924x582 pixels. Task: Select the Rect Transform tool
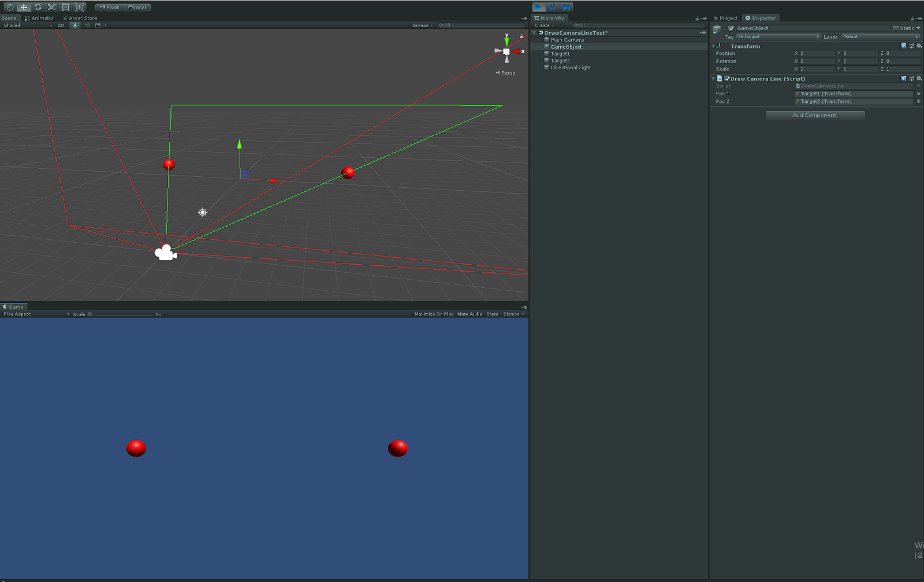tap(65, 7)
